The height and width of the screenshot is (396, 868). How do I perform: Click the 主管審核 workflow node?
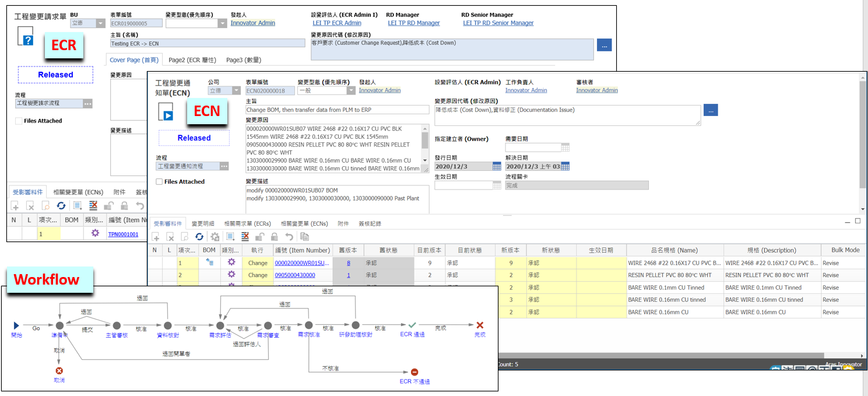[116, 325]
